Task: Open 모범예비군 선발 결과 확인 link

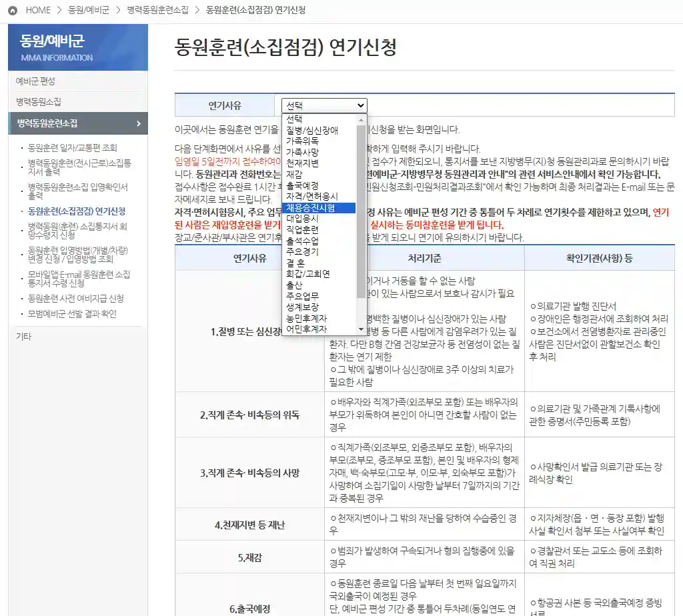Action: coord(72,314)
